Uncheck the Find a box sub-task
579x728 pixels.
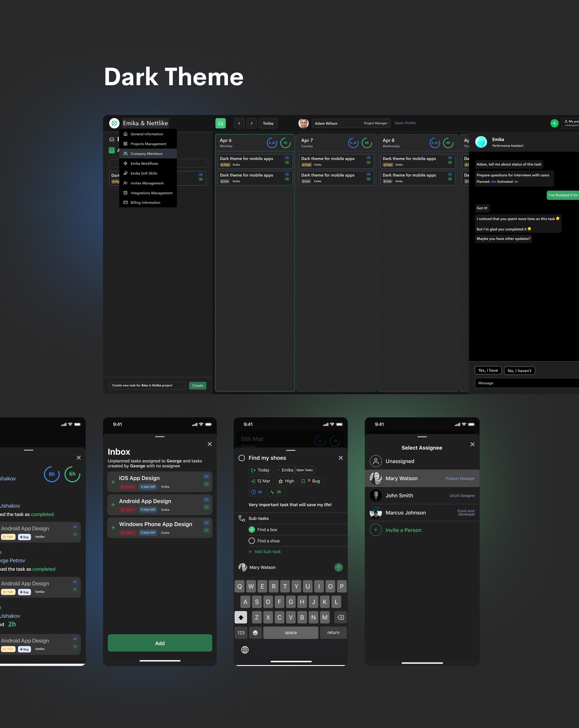tap(252, 529)
